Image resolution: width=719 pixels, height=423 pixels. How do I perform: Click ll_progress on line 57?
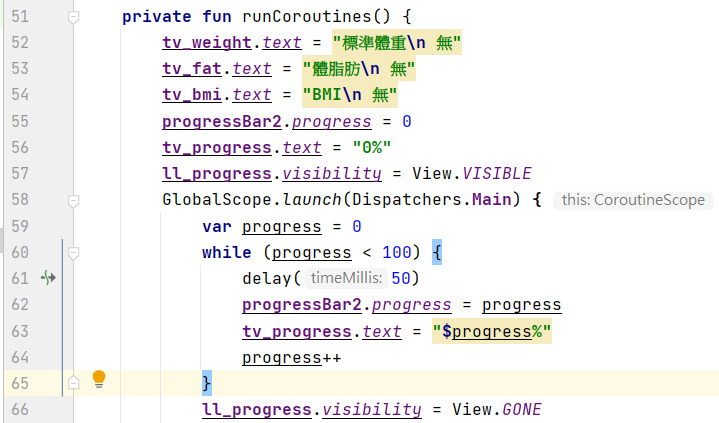(x=217, y=174)
